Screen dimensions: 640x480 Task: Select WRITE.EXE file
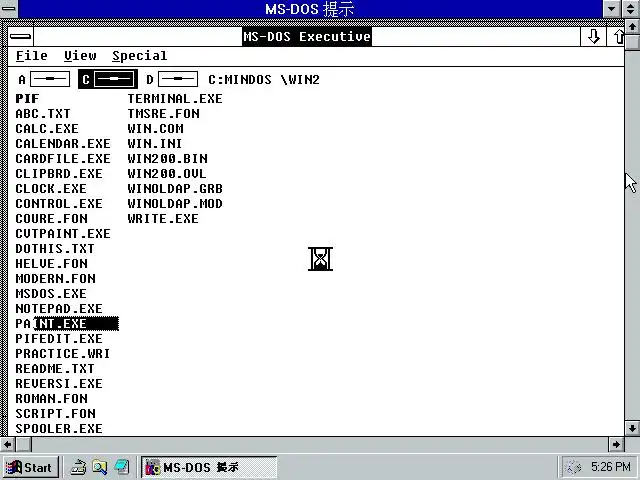pyautogui.click(x=163, y=219)
